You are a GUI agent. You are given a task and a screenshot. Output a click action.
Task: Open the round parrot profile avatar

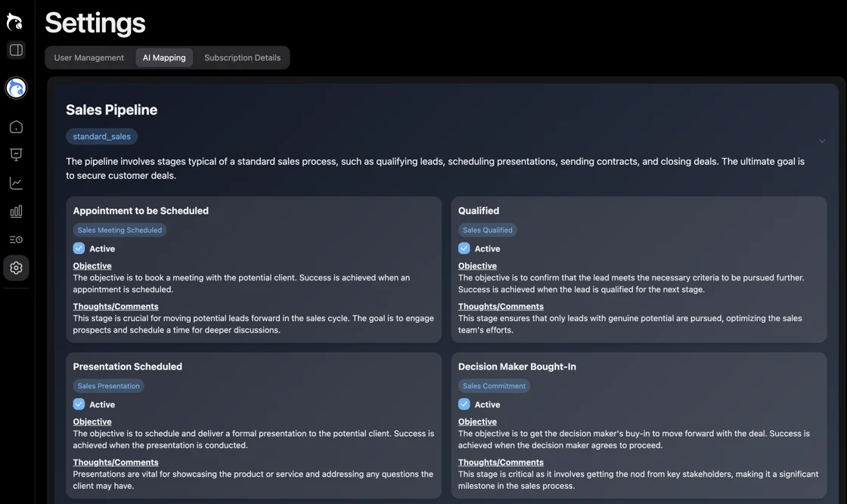pyautogui.click(x=16, y=88)
